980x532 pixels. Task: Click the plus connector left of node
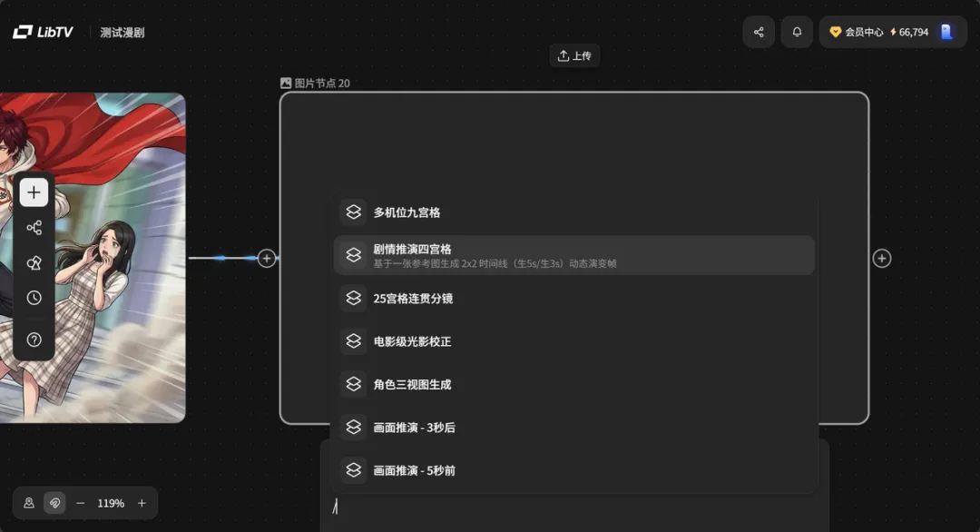pos(266,258)
